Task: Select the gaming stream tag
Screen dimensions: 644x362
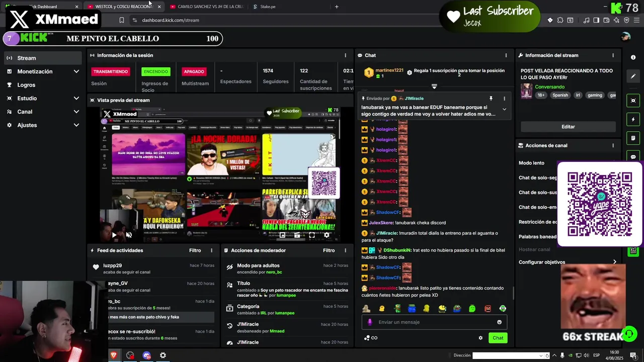Action: pyautogui.click(x=595, y=95)
